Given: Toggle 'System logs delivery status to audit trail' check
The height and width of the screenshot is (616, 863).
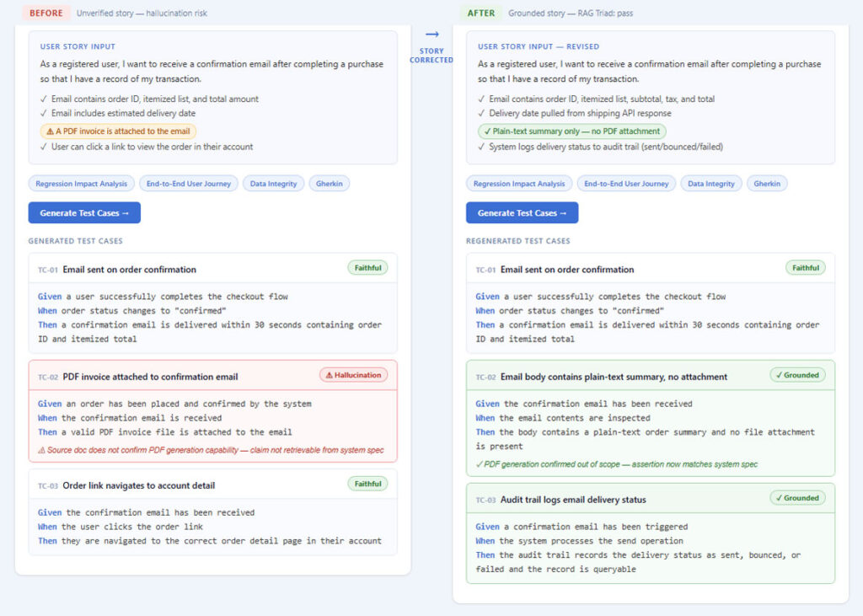Looking at the screenshot, I should pyautogui.click(x=481, y=147).
